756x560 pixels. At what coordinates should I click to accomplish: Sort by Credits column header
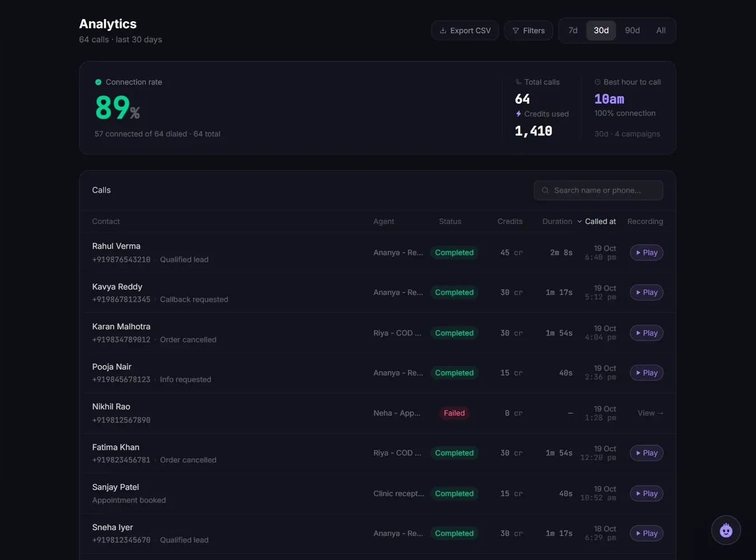coord(510,222)
